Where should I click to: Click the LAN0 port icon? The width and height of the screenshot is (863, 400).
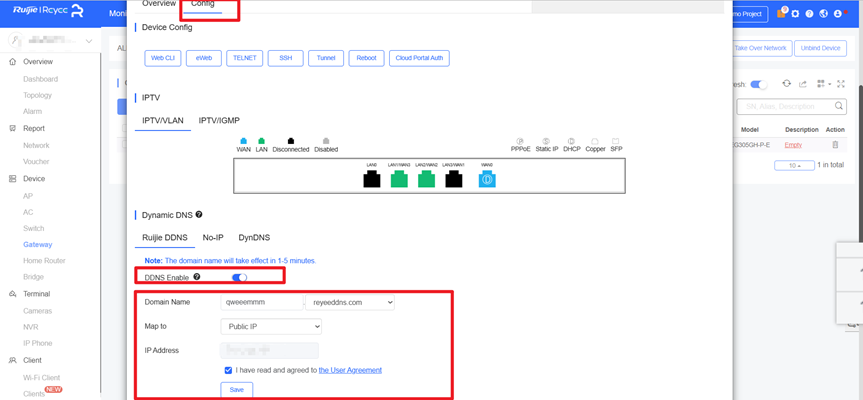372,179
